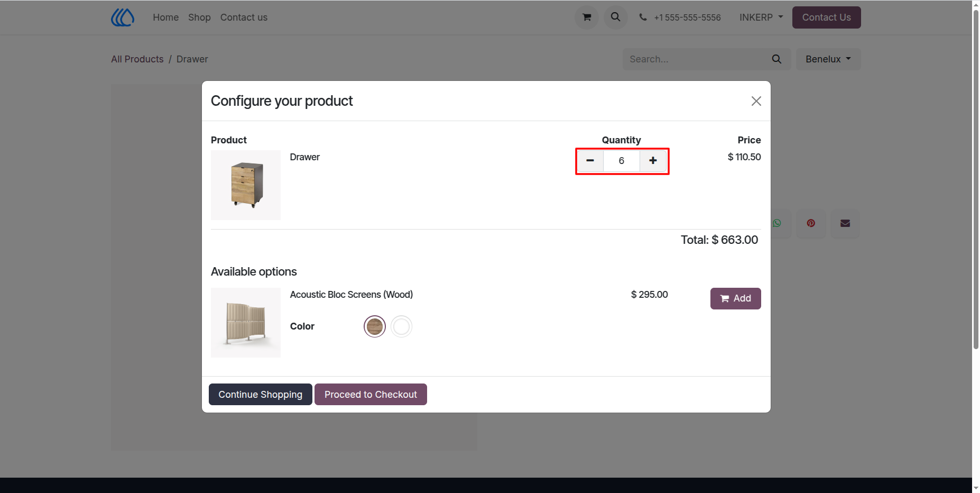Expand the INKERP user dropdown
The height and width of the screenshot is (493, 980).
click(761, 17)
